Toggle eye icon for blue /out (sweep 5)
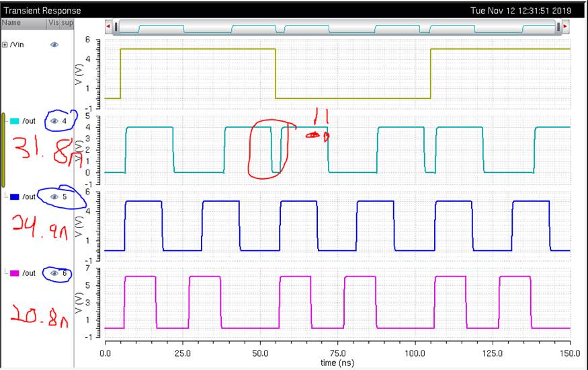The image size is (588, 370). click(x=55, y=197)
